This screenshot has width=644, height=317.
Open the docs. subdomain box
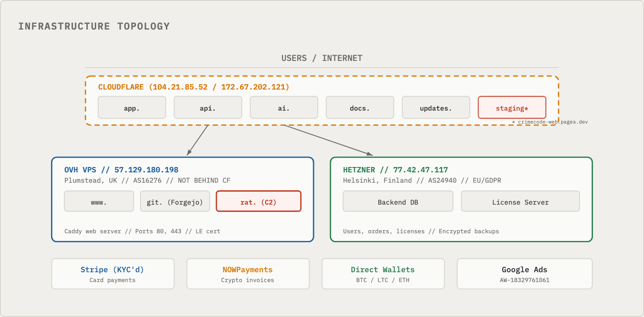click(x=360, y=107)
